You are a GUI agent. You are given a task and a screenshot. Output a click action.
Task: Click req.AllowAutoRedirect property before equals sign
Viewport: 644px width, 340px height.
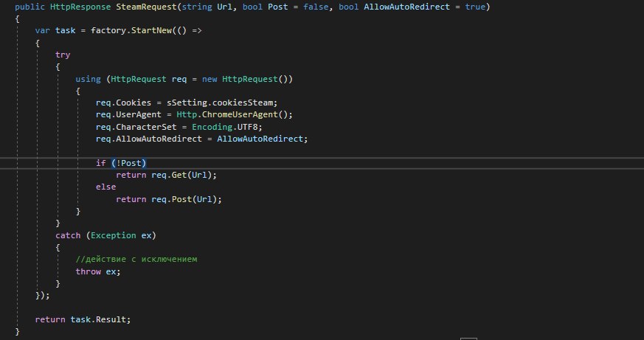click(x=159, y=139)
